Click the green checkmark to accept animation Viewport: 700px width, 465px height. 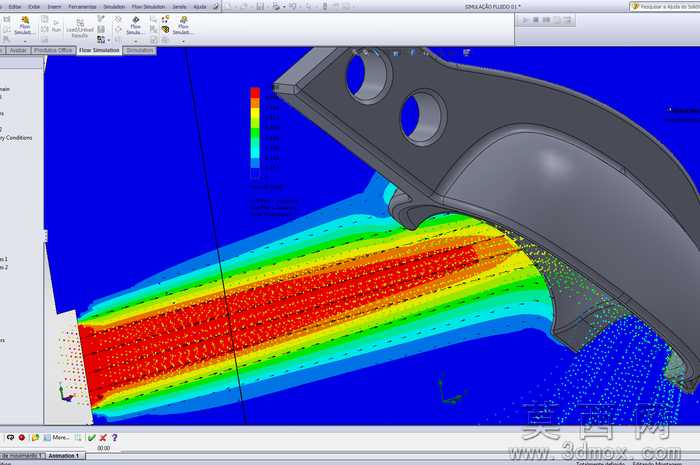(92, 437)
